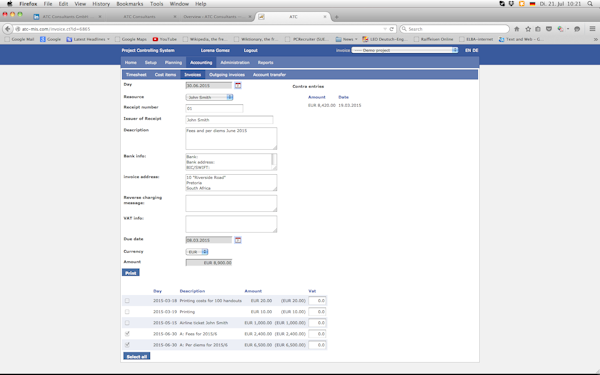Open the Reports menu tab
The height and width of the screenshot is (375, 600).
[x=265, y=62]
